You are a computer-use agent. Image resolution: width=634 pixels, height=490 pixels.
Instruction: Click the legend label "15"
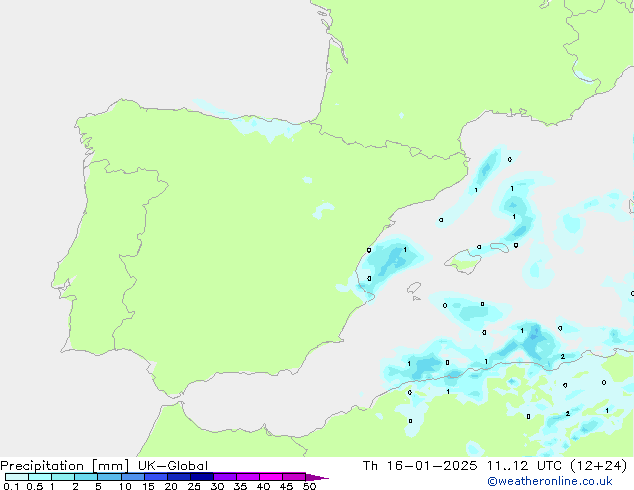(148, 486)
